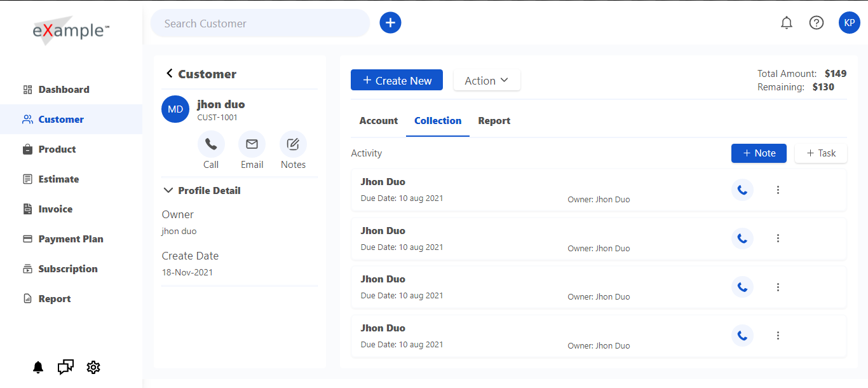The image size is (868, 388).
Task: Click the bell icon at sidebar bottom
Action: pyautogui.click(x=38, y=368)
